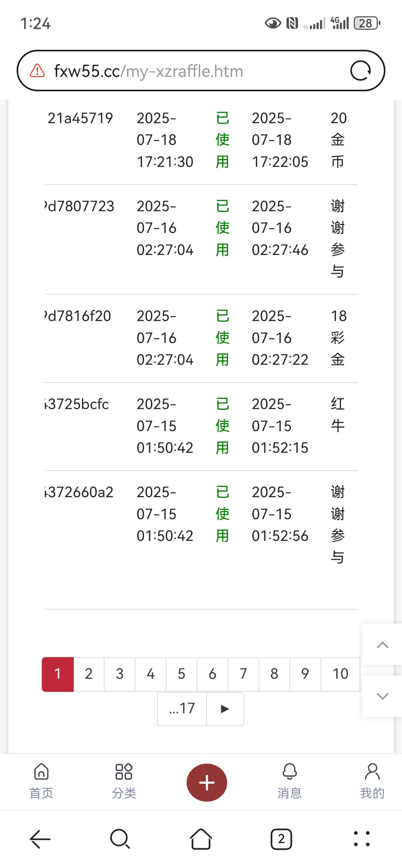Image resolution: width=402 pixels, height=868 pixels.
Task: Open 我的 profile tab
Action: click(x=372, y=780)
